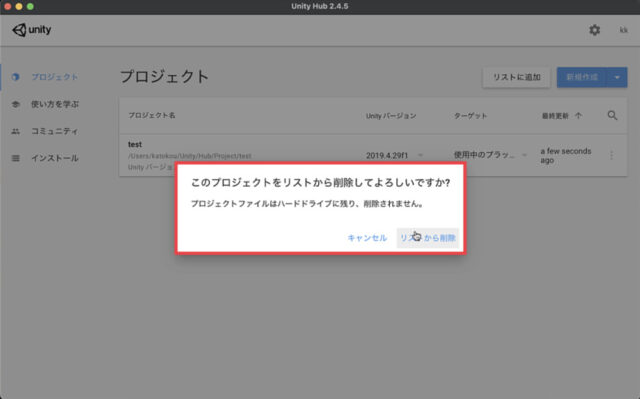The image size is (640, 399).
Task: Toggle sort arrow beside 最終更新
Action: (x=578, y=116)
